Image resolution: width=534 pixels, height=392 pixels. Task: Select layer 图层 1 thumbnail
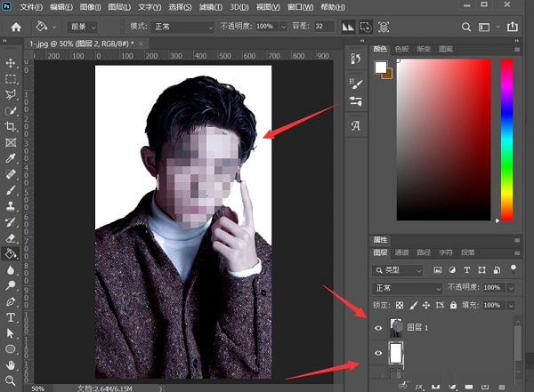pos(396,328)
